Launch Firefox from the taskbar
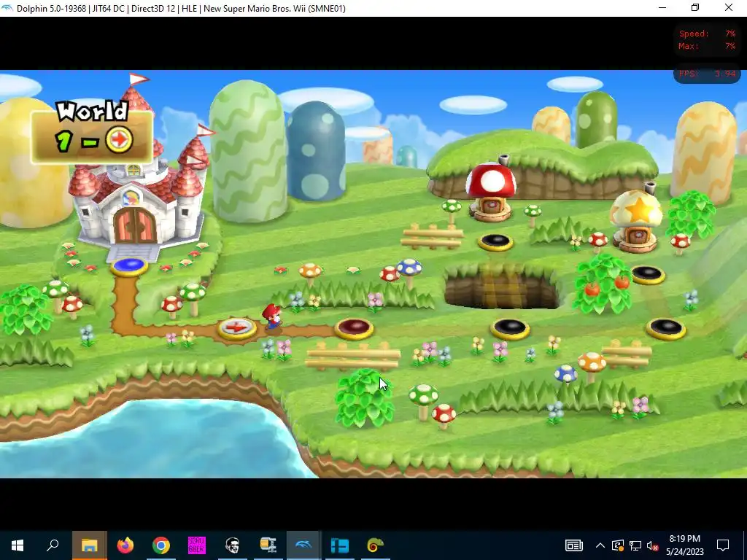747x560 pixels. pos(125,545)
